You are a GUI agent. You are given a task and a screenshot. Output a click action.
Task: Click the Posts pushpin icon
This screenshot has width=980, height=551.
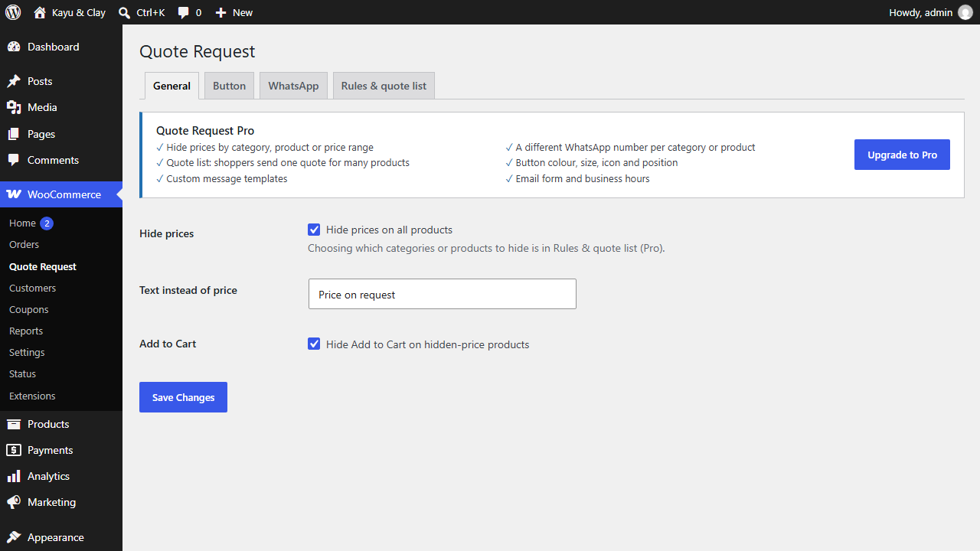[14, 81]
